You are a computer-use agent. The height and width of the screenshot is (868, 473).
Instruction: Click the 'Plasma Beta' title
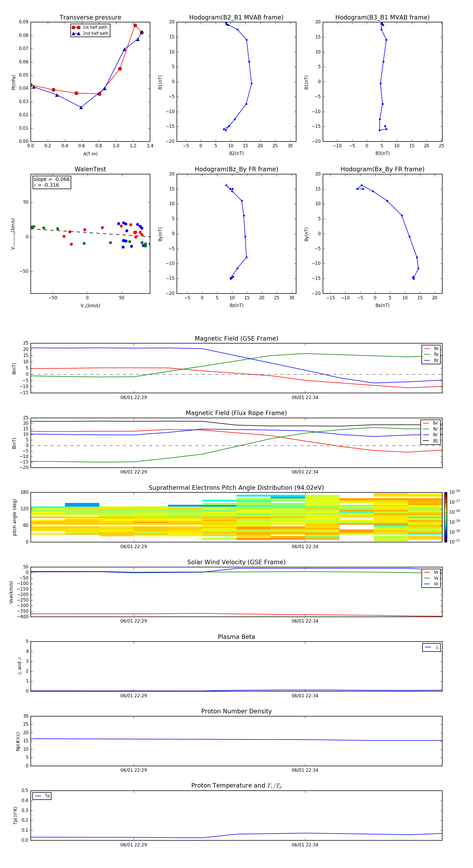click(236, 637)
